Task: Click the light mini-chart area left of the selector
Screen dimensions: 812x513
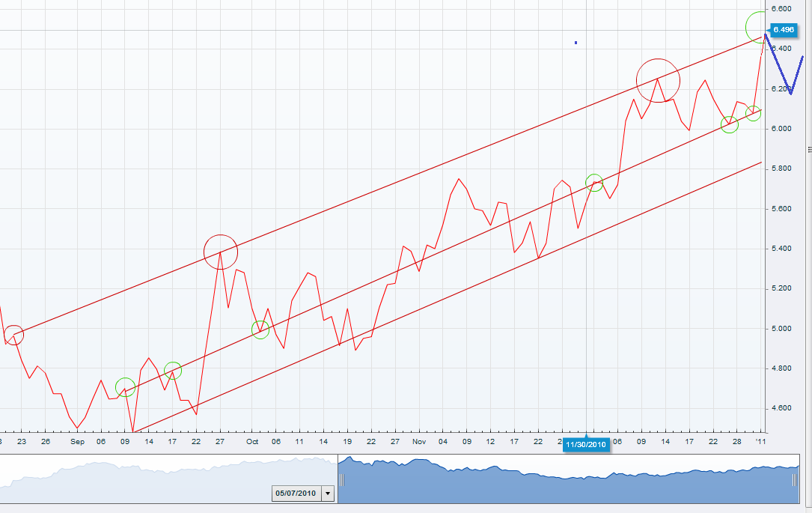Action: tap(150, 472)
